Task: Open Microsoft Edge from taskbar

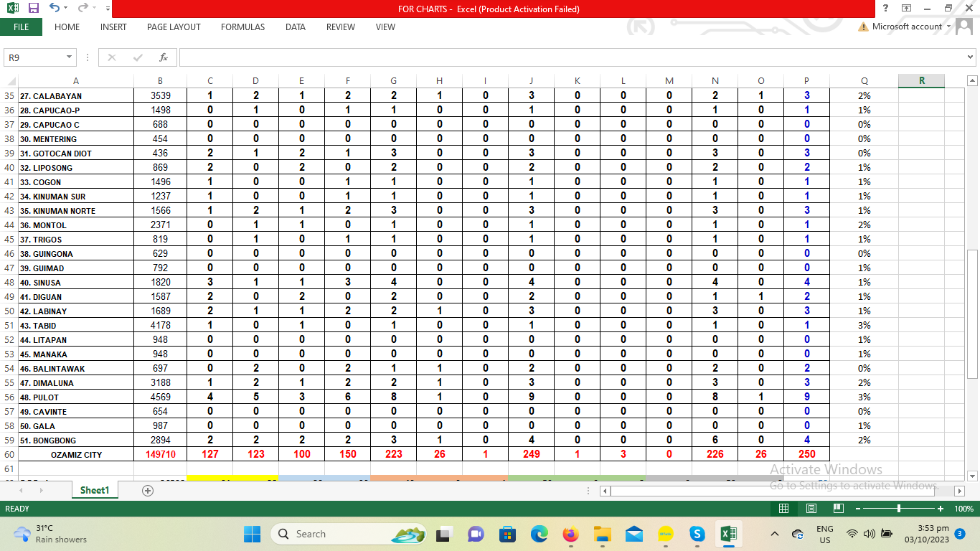Action: point(539,534)
